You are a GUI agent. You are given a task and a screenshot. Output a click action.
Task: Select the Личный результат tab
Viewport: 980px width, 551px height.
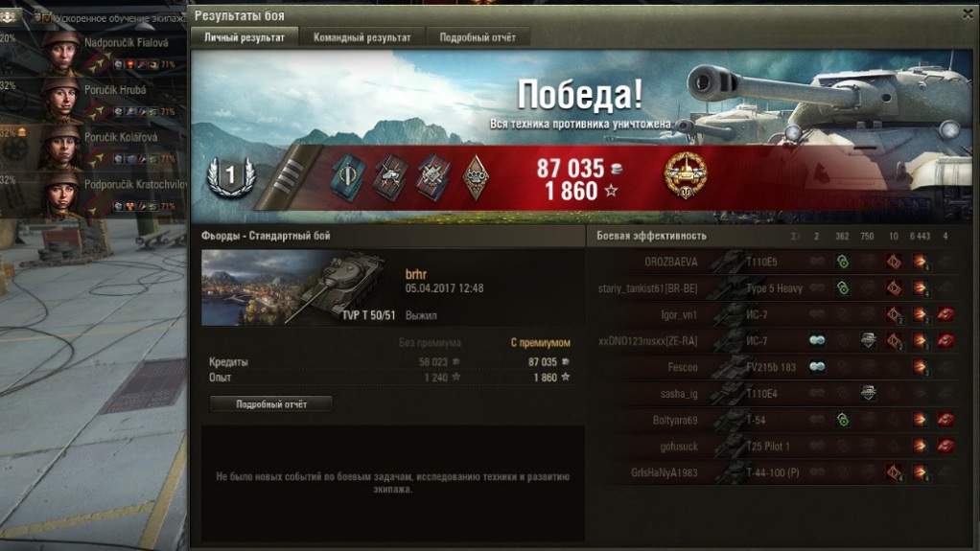[245, 37]
